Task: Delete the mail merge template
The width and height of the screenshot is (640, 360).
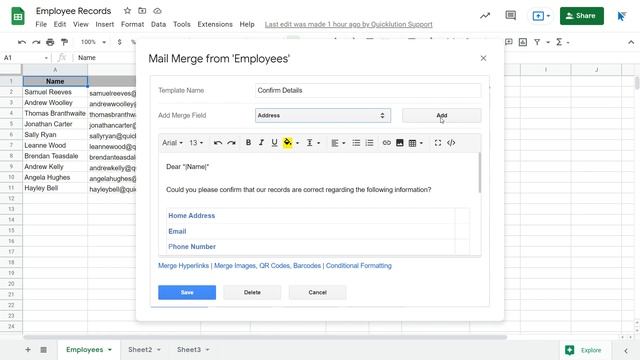Action: pyautogui.click(x=252, y=292)
